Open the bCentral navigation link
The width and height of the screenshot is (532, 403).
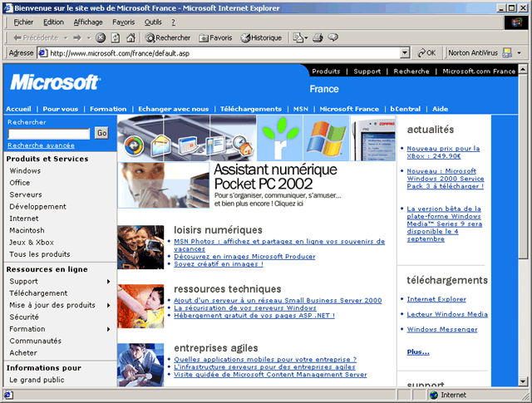tap(405, 109)
